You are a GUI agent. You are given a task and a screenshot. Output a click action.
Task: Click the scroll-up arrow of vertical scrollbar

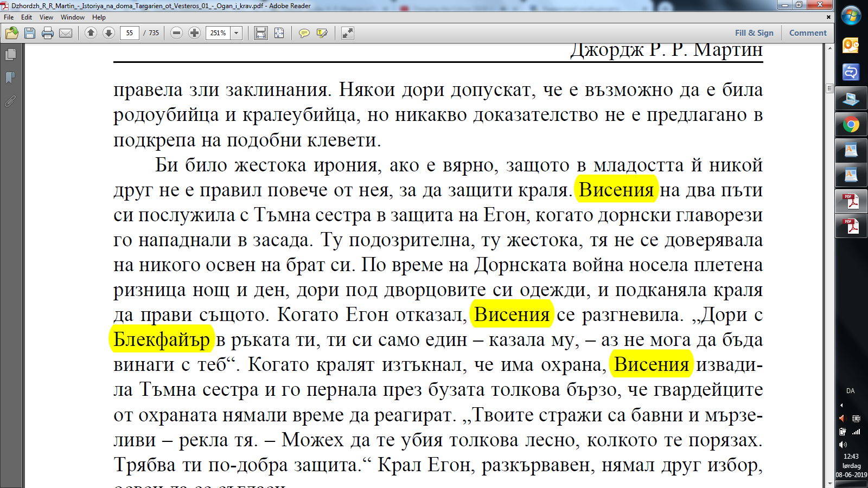[x=829, y=48]
